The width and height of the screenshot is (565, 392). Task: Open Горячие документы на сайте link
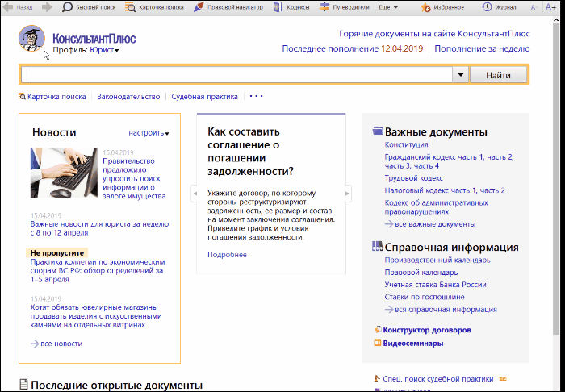(434, 34)
